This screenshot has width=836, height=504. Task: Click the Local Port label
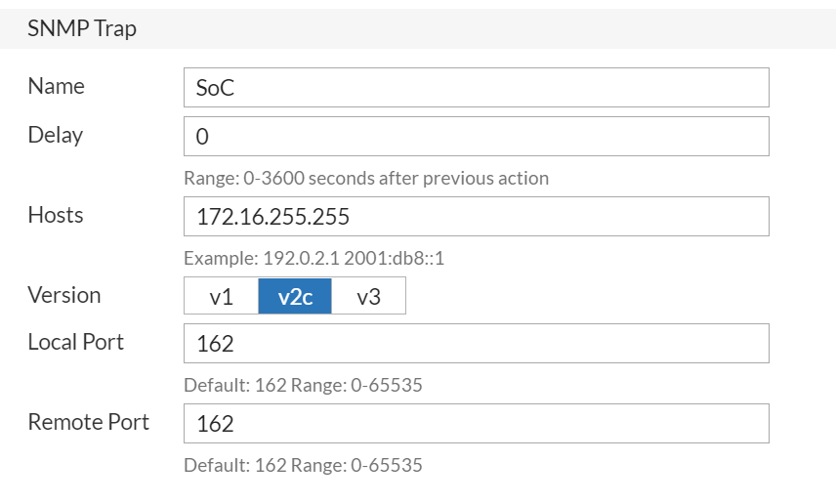pos(76,342)
